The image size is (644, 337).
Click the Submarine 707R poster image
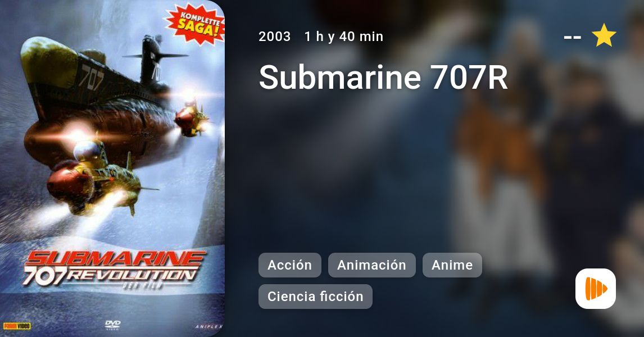[x=112, y=168]
